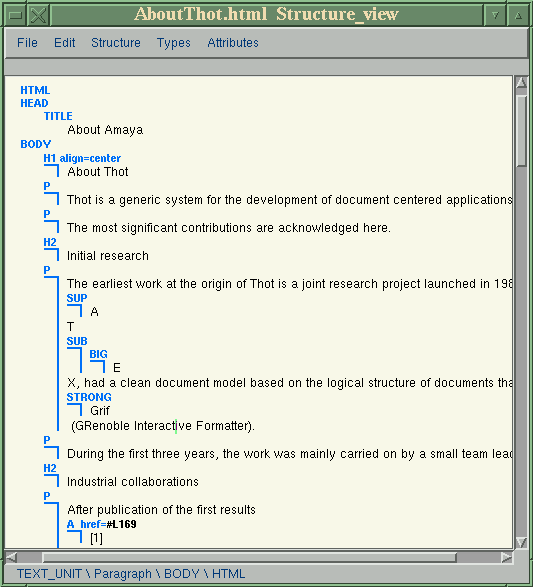Click the horizontal scrollbar right arrow
The height and width of the screenshot is (587, 533).
click(506, 557)
